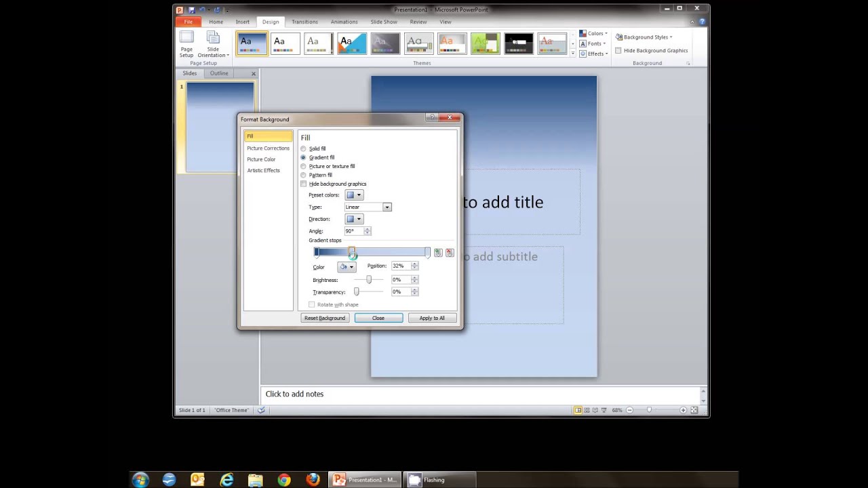Open the File tab
Screen dimensions: 868x488
[x=189, y=22]
